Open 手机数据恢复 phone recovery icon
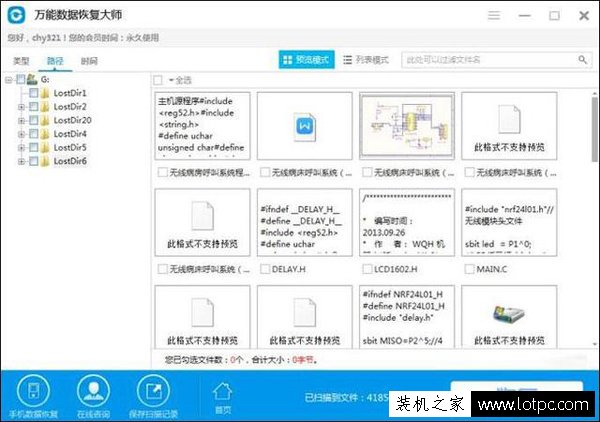 pyautogui.click(x=35, y=390)
